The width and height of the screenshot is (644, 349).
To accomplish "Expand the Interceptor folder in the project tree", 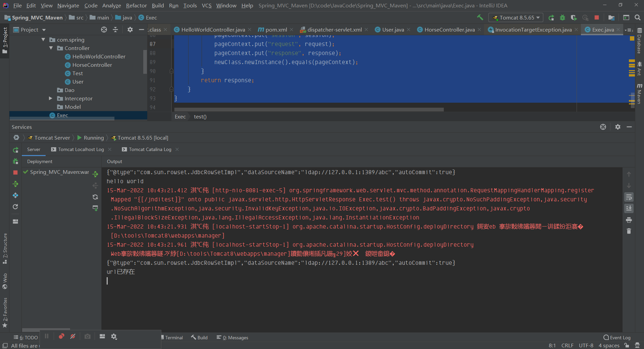I will [50, 98].
